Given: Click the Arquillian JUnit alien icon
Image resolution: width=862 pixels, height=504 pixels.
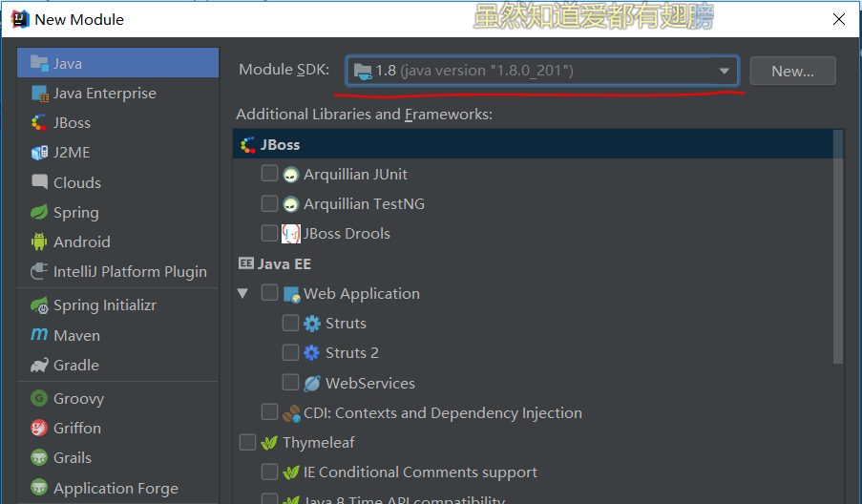Looking at the screenshot, I should click(x=291, y=175).
